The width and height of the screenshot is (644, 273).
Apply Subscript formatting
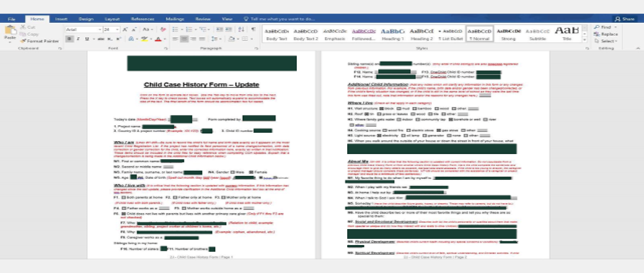tap(110, 39)
